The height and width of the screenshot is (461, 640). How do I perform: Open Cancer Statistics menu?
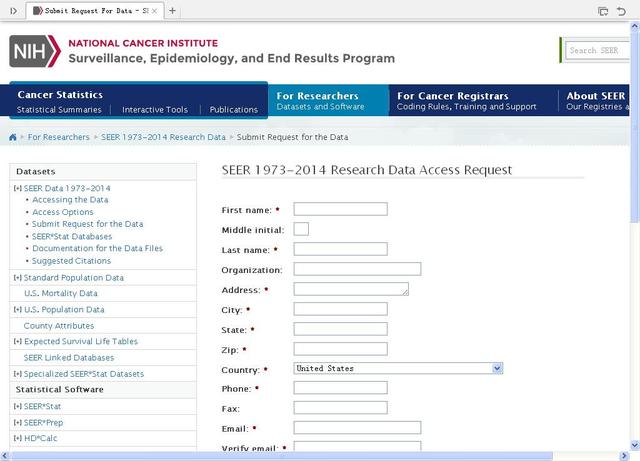click(x=60, y=95)
